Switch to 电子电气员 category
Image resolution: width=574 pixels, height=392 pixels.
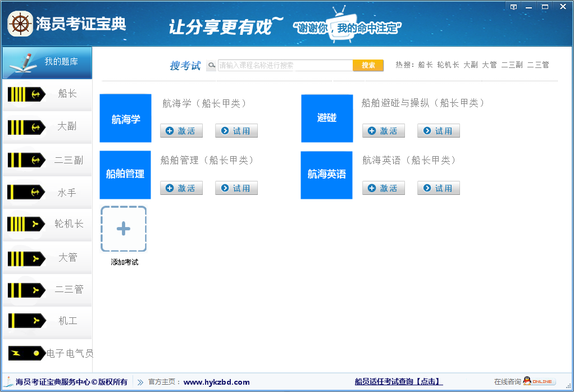[x=47, y=354]
